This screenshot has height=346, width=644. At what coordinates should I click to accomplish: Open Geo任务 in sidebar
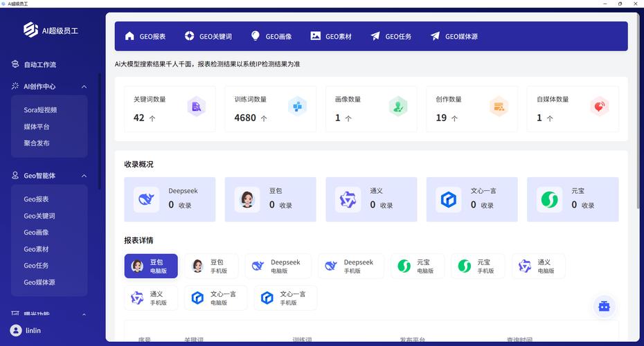36,266
